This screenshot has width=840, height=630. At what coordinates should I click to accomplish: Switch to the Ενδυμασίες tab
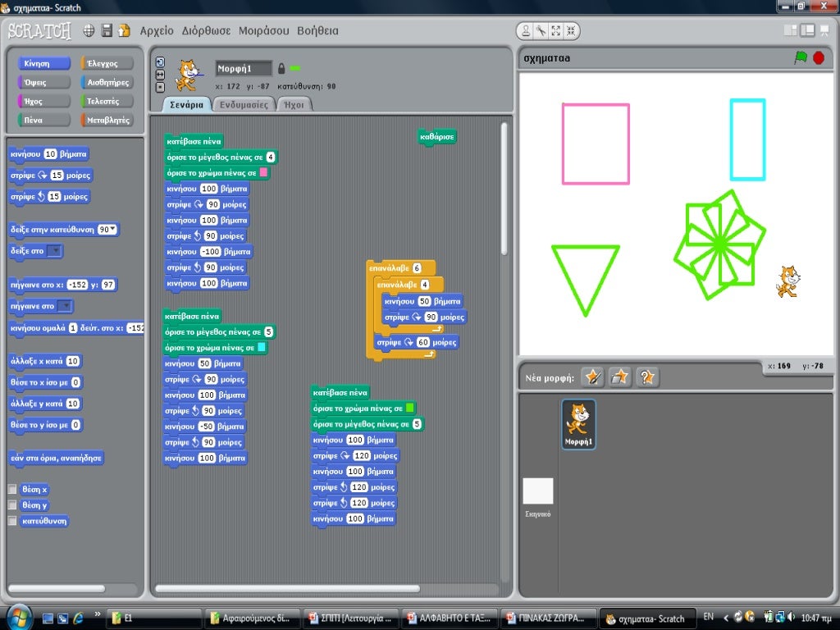[244, 105]
